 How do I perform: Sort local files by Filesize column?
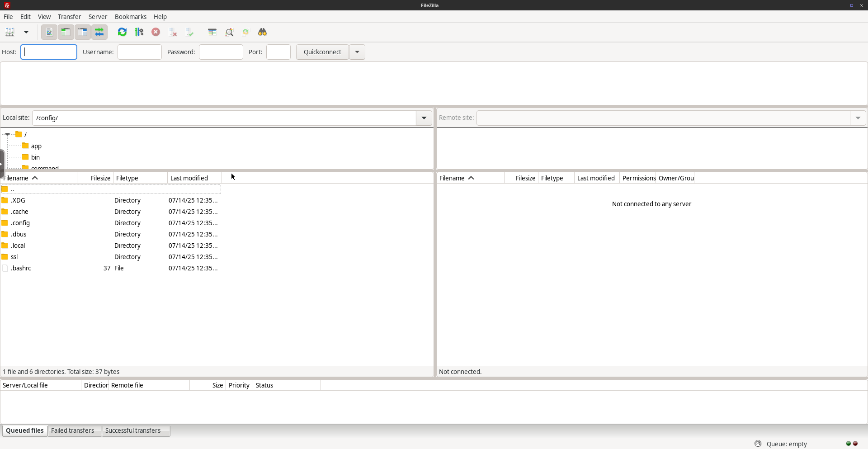[95, 178]
